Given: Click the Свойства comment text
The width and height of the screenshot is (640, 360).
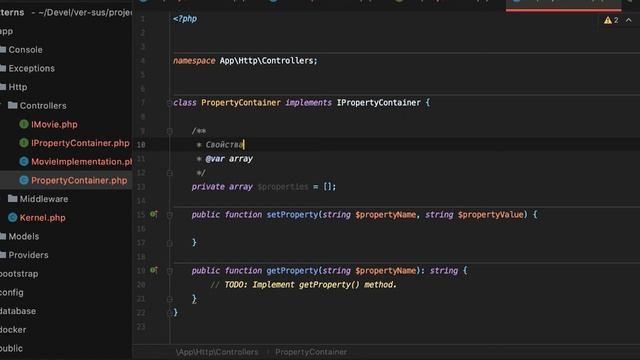Looking at the screenshot, I should point(224,144).
